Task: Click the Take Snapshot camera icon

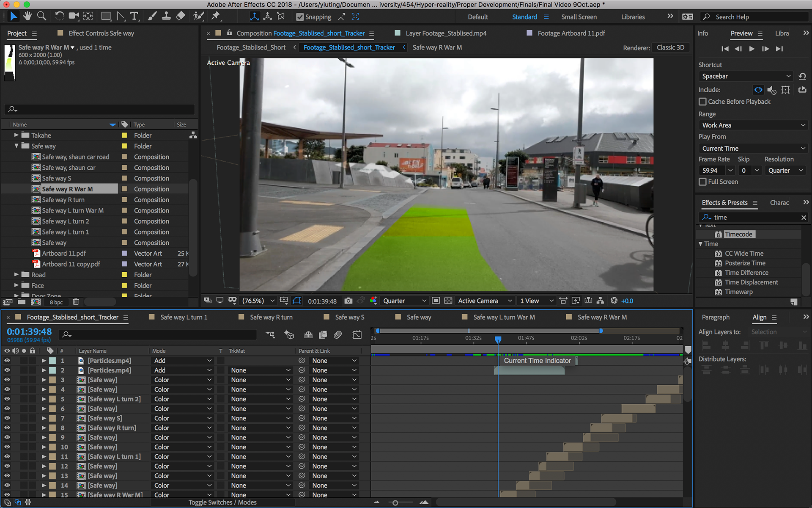Action: (348, 301)
